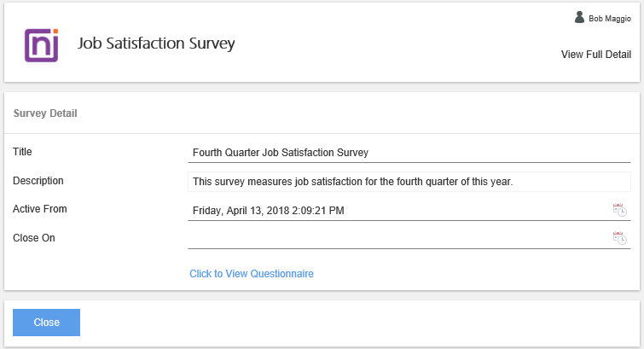Screen dimensions: 644x349
Task: Open the Active From date picker icon
Action: click(620, 210)
